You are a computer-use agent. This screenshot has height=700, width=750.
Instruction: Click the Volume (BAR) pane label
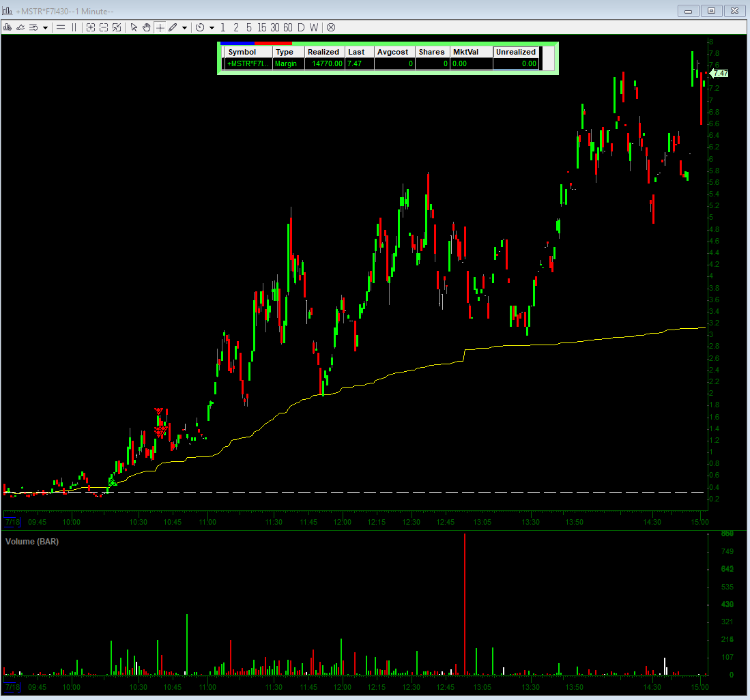point(32,541)
